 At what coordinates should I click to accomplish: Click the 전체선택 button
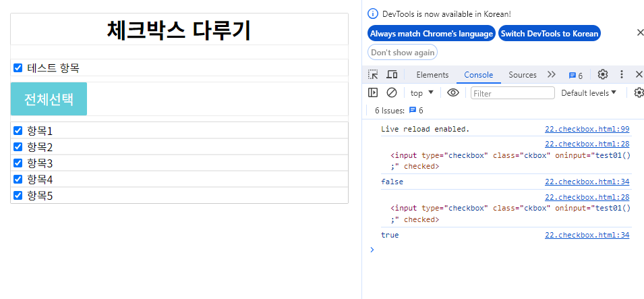point(49,99)
